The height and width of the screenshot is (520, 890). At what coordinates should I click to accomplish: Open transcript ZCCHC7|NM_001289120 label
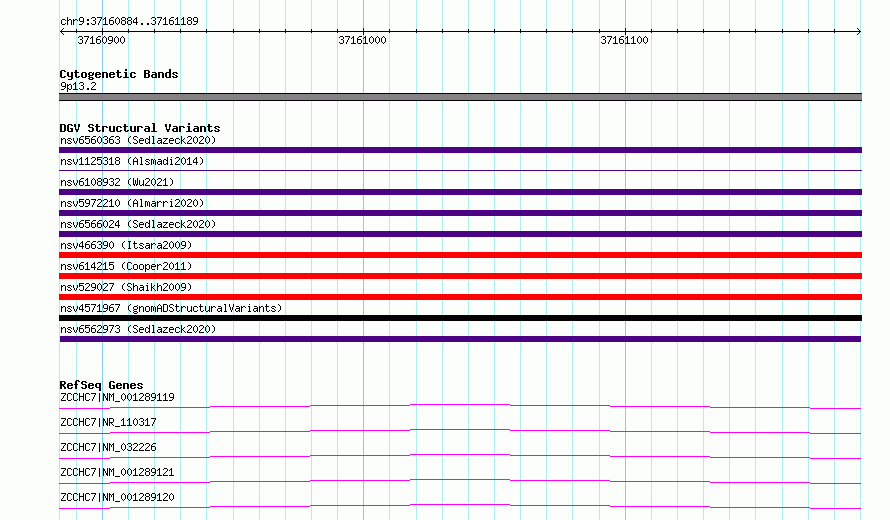117,497
